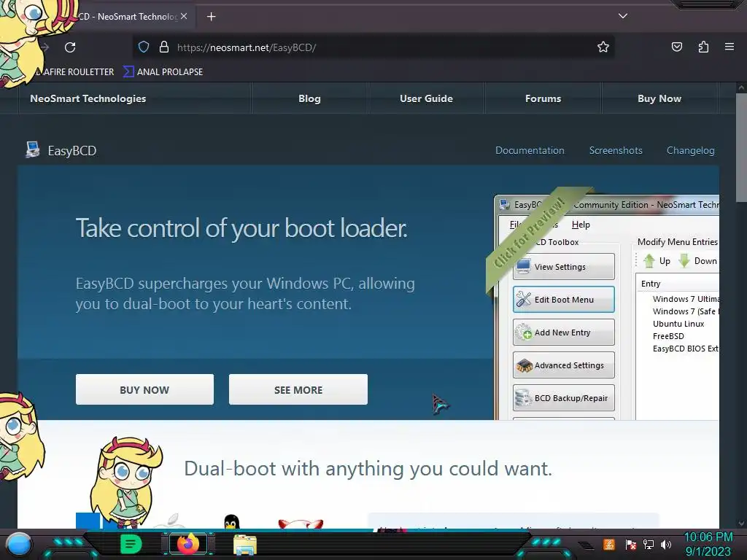
Task: Open the Action Center flag tray icon
Action: click(630, 544)
